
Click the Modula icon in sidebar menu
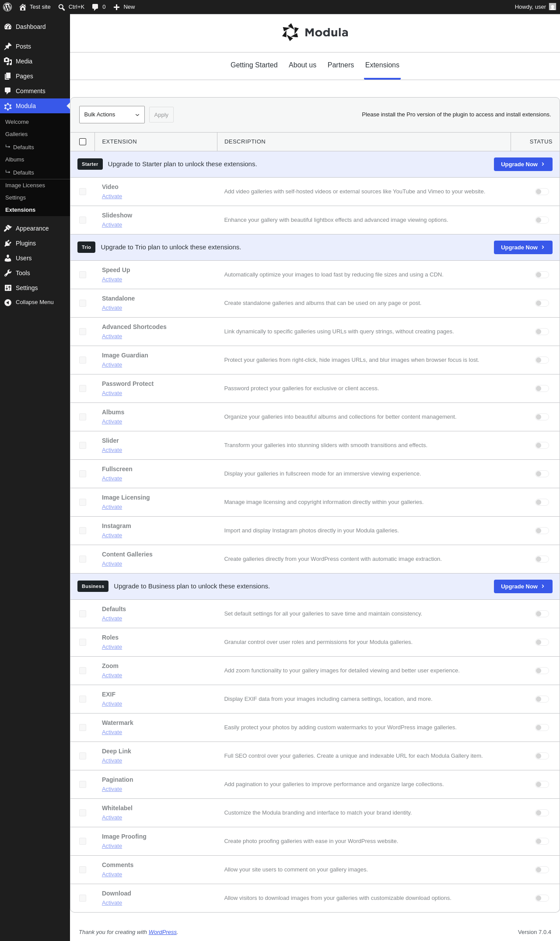tap(8, 106)
